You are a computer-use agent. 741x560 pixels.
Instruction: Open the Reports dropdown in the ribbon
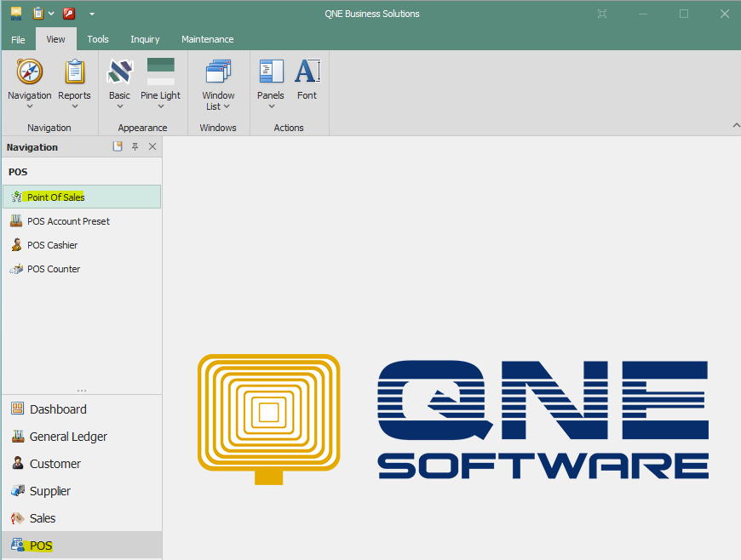[75, 83]
